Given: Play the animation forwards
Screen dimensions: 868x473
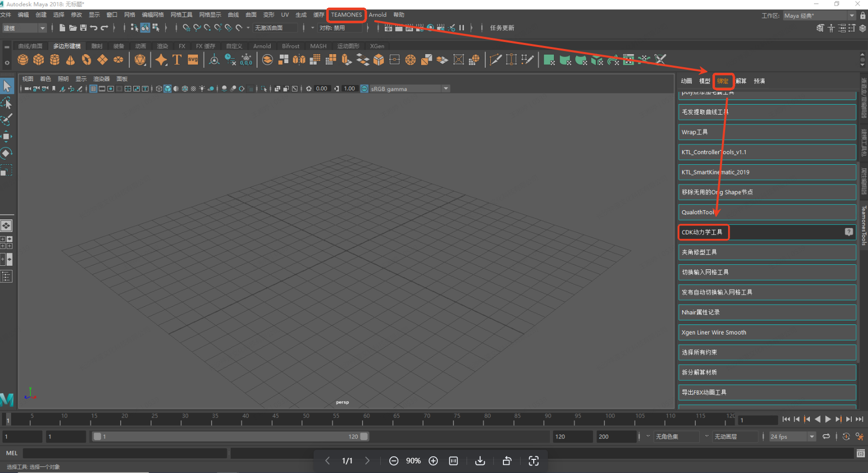Looking at the screenshot, I should (x=828, y=419).
